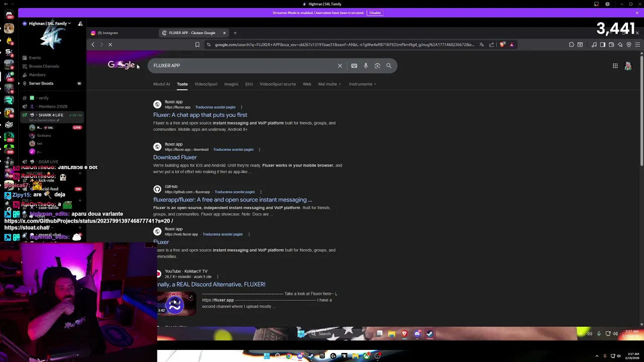Open the browser extensions puzzle icon
This screenshot has height=362, width=644.
point(572,45)
